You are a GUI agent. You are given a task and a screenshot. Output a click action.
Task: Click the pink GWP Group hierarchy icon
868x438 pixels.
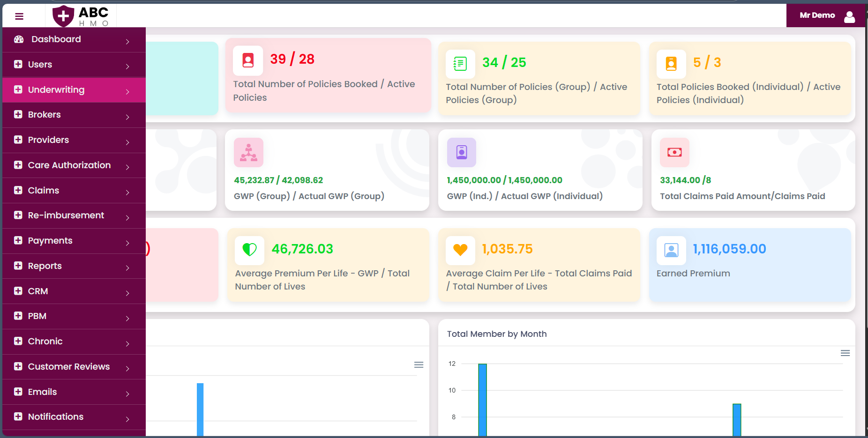(248, 152)
